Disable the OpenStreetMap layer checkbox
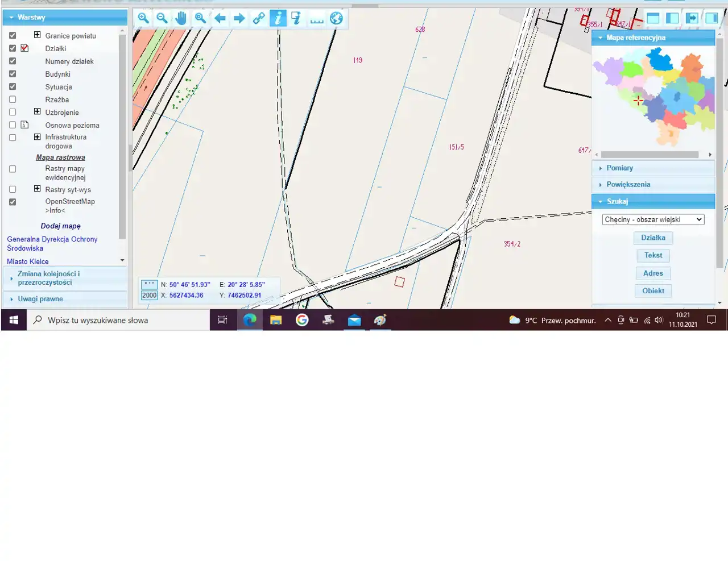 (x=13, y=202)
